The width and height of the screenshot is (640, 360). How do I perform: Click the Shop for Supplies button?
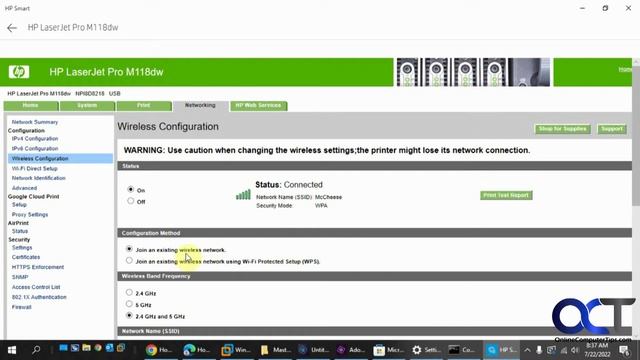[562, 129]
